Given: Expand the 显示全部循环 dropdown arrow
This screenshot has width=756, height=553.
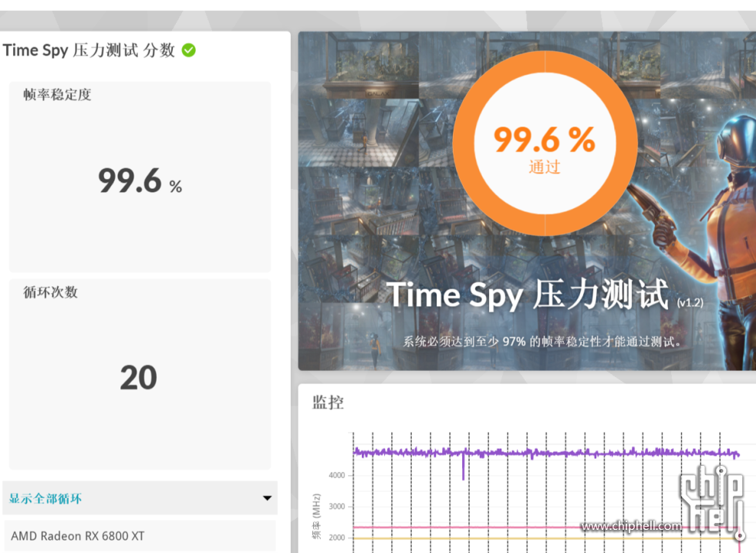Looking at the screenshot, I should point(267,498).
